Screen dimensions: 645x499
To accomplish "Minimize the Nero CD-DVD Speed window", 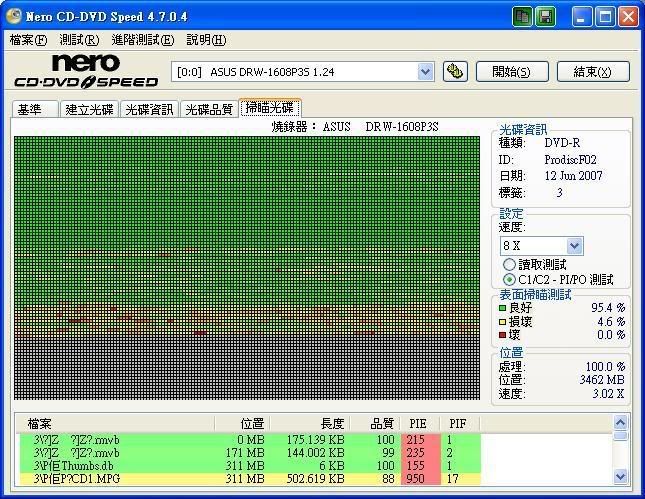I will [583, 17].
